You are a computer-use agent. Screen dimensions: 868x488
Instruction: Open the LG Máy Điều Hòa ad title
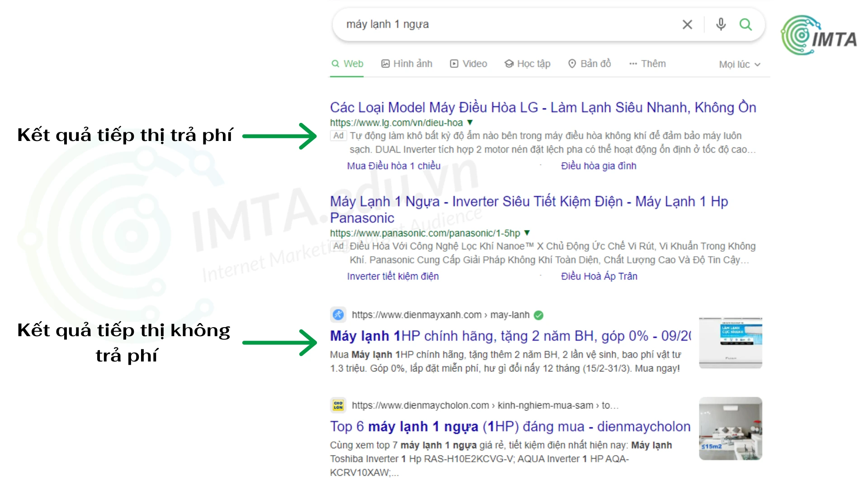[x=543, y=108]
